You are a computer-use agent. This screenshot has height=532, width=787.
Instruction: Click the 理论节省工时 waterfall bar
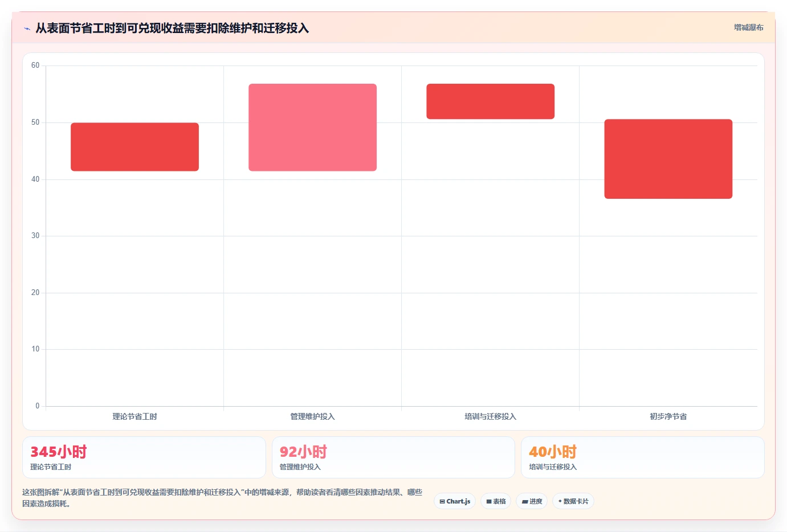[x=134, y=147]
